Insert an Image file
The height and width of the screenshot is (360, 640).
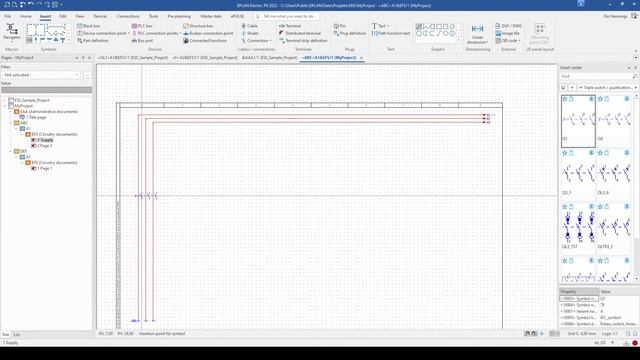coord(507,33)
